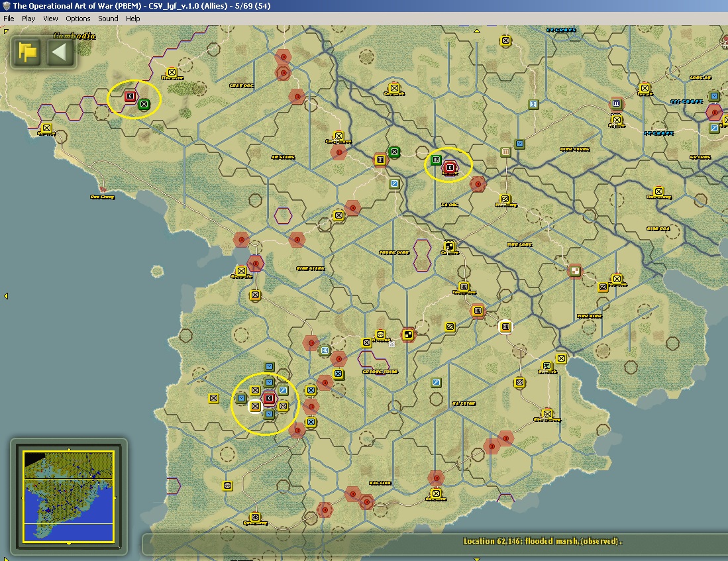Select the lone blue chevron unit above the cluster

point(269,366)
